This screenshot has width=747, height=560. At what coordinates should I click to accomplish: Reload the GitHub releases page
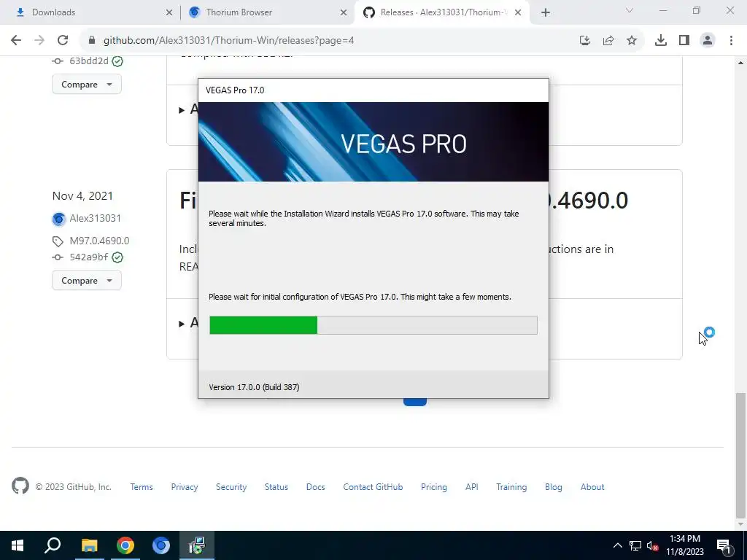click(x=63, y=41)
